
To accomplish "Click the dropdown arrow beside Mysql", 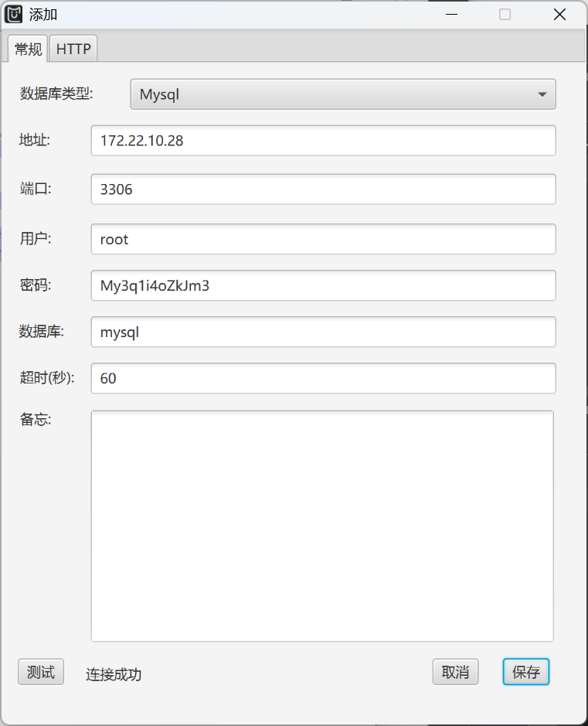I will [541, 94].
